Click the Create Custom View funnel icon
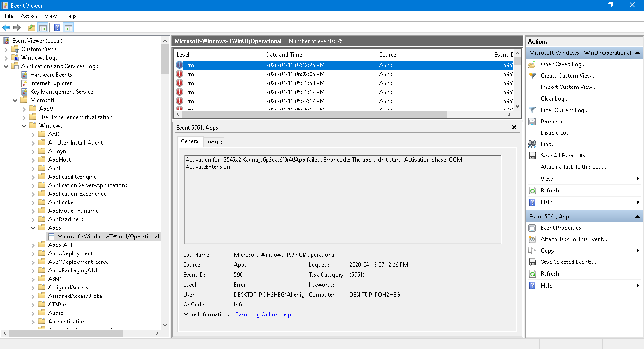The image size is (644, 349). click(x=533, y=76)
